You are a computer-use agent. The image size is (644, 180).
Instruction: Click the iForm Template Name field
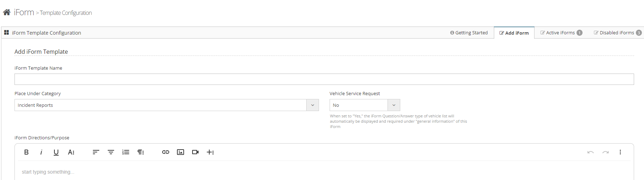pos(324,79)
